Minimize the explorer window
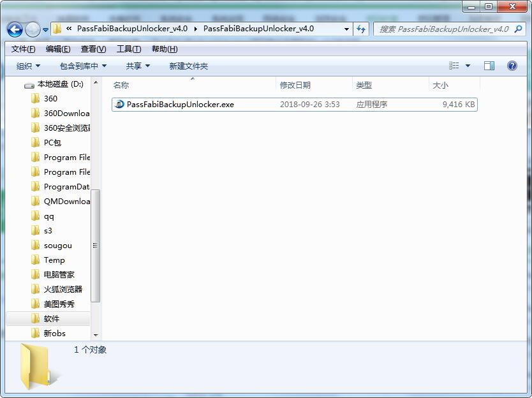Image resolution: width=532 pixels, height=398 pixels. 471,6
